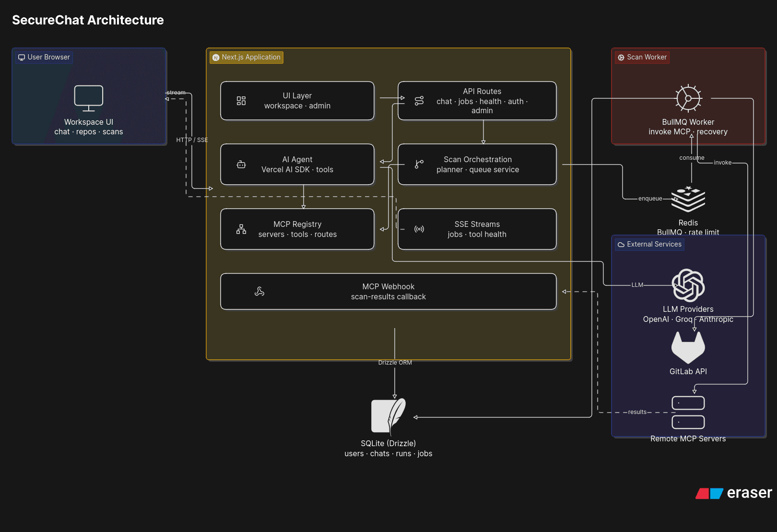Click the SSE Streams broadcast icon
This screenshot has width=777, height=532.
click(419, 229)
